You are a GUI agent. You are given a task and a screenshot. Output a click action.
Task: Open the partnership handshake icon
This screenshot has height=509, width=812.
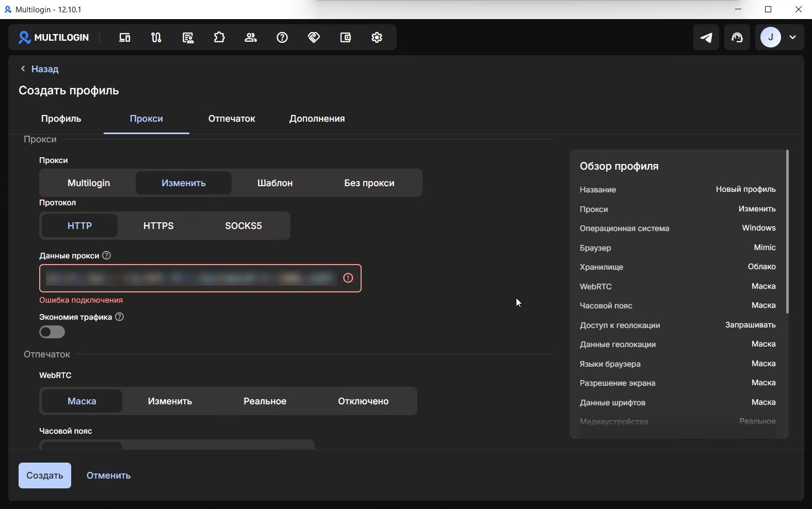314,37
